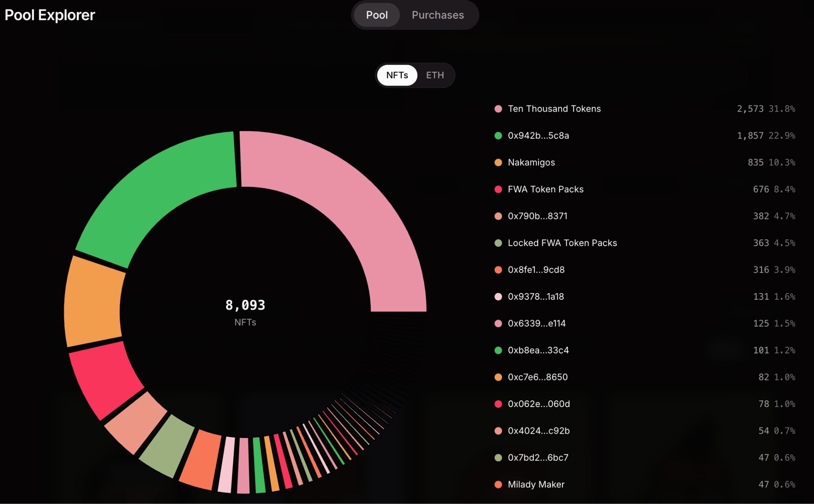Switch to the Purchases tab
The width and height of the screenshot is (814, 504).
pyautogui.click(x=438, y=15)
